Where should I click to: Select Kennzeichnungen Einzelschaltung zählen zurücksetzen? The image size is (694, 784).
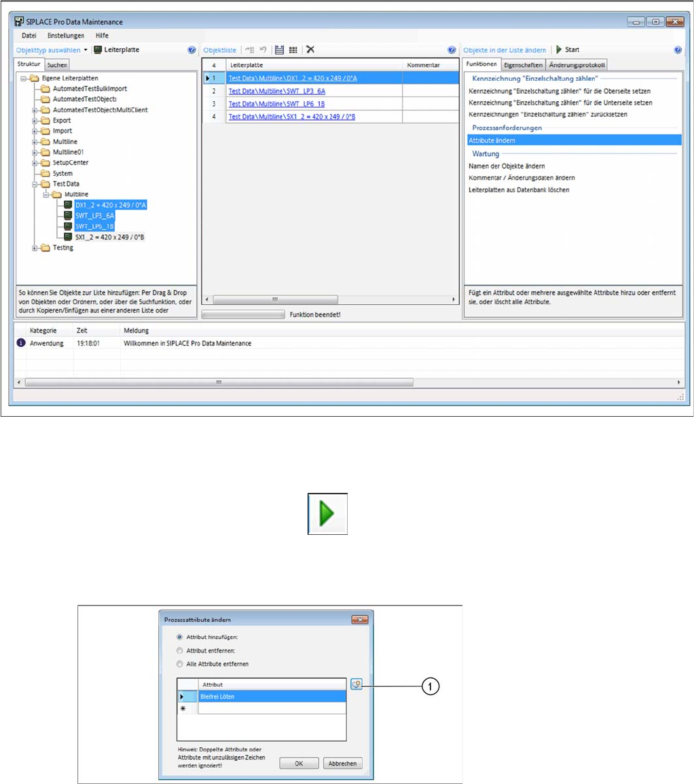point(548,114)
